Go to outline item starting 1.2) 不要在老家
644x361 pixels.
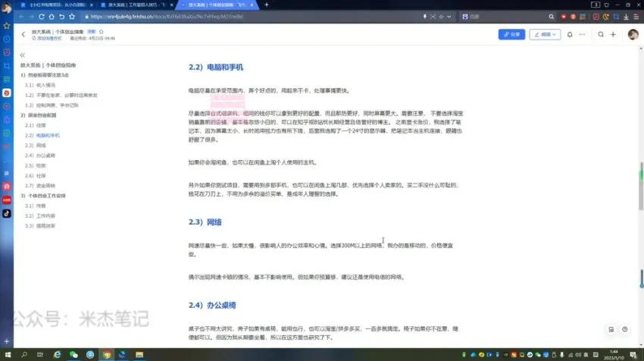coord(61,95)
